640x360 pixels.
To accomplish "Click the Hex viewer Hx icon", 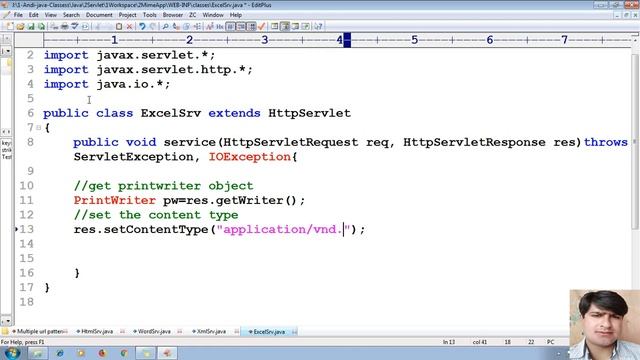I will pyautogui.click(x=220, y=27).
